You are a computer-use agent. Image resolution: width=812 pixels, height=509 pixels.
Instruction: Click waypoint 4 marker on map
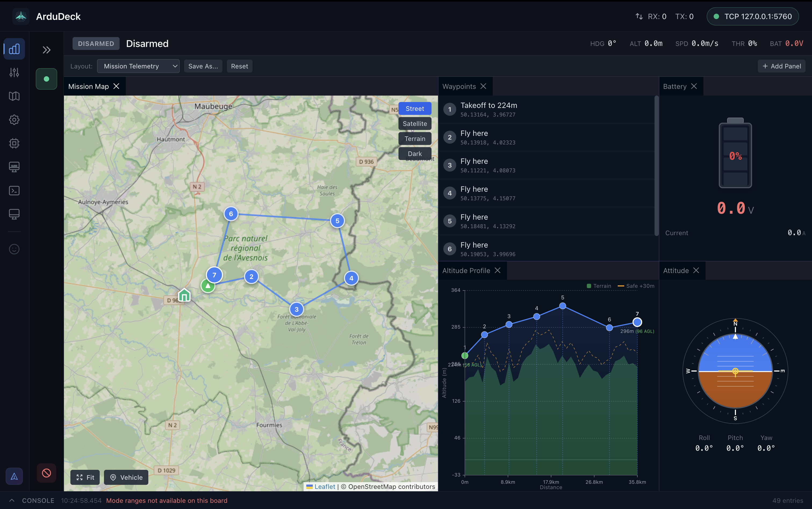[351, 278]
